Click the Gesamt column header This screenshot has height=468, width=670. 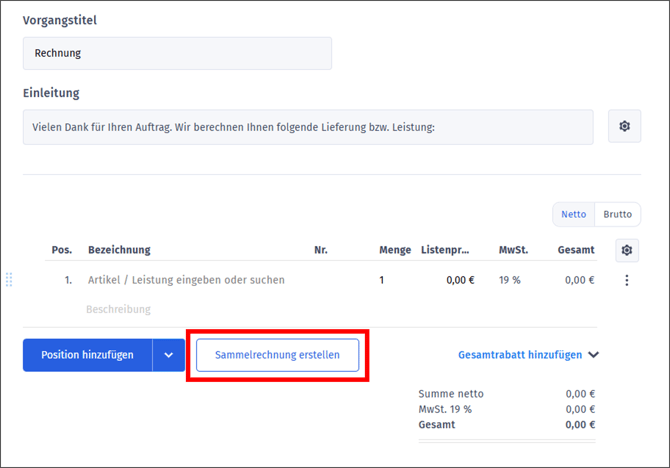(x=577, y=250)
